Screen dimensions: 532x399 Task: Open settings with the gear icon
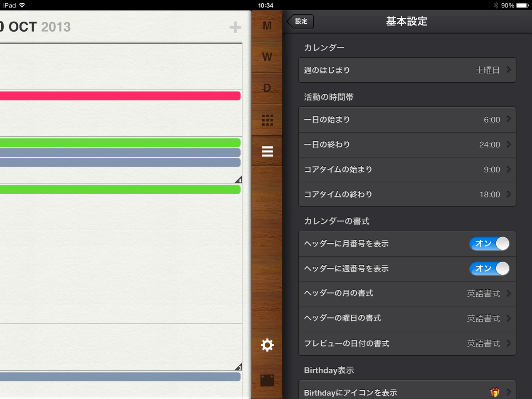tap(267, 345)
